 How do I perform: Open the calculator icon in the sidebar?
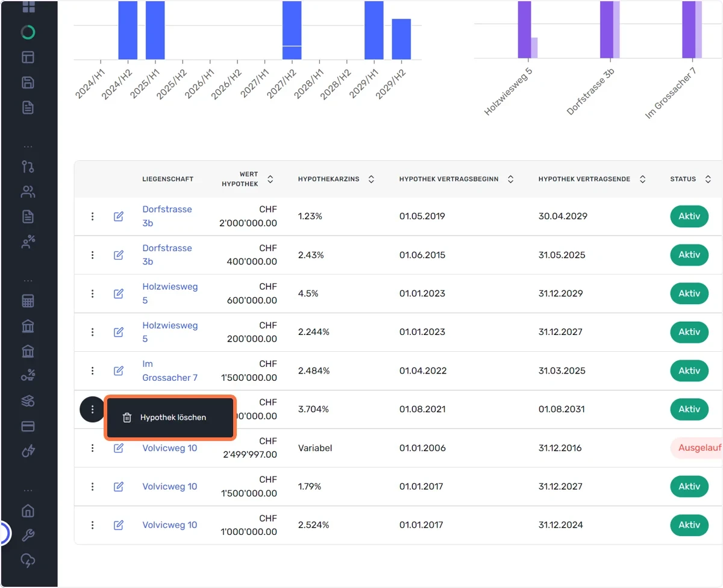point(28,301)
